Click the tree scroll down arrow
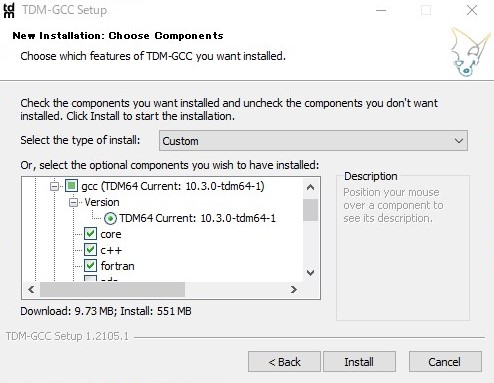This screenshot has width=494, height=383. (x=310, y=273)
